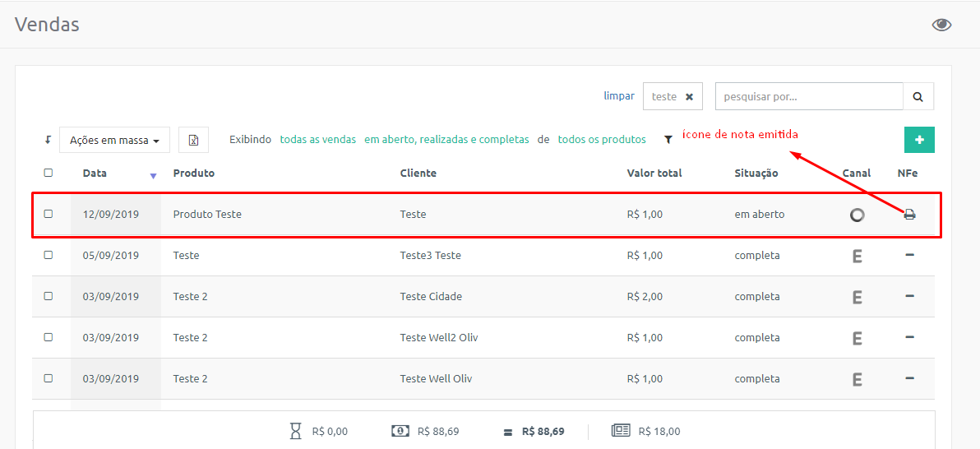The height and width of the screenshot is (449, 980).
Task: Click the circle channel icon for Produto Teste row
Action: (x=857, y=215)
